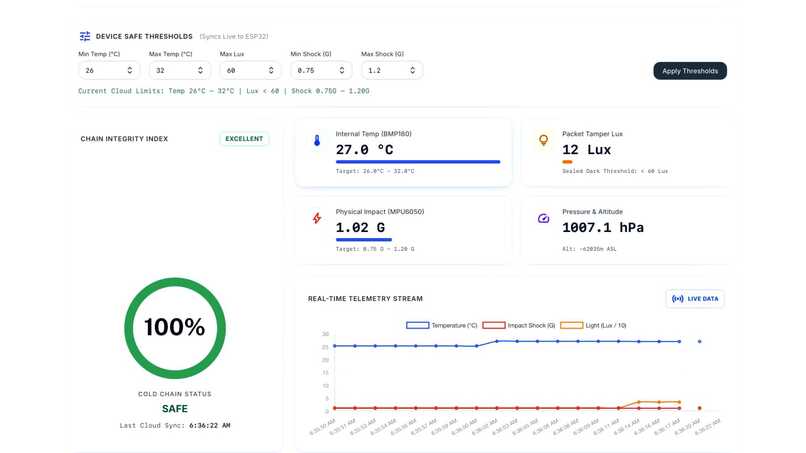Toggle Impact Shock (G) legend series
The width and height of the screenshot is (806, 453).
[x=519, y=325]
